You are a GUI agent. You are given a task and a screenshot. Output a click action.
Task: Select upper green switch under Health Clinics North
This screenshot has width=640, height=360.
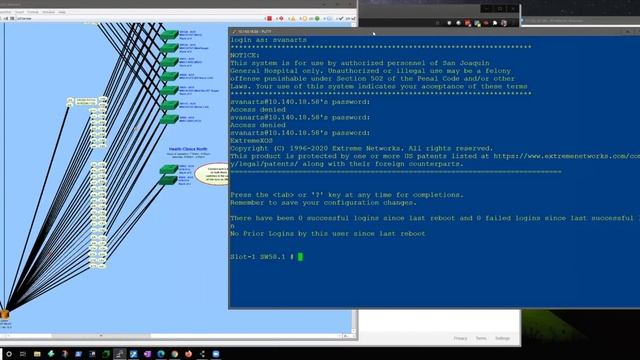(169, 169)
